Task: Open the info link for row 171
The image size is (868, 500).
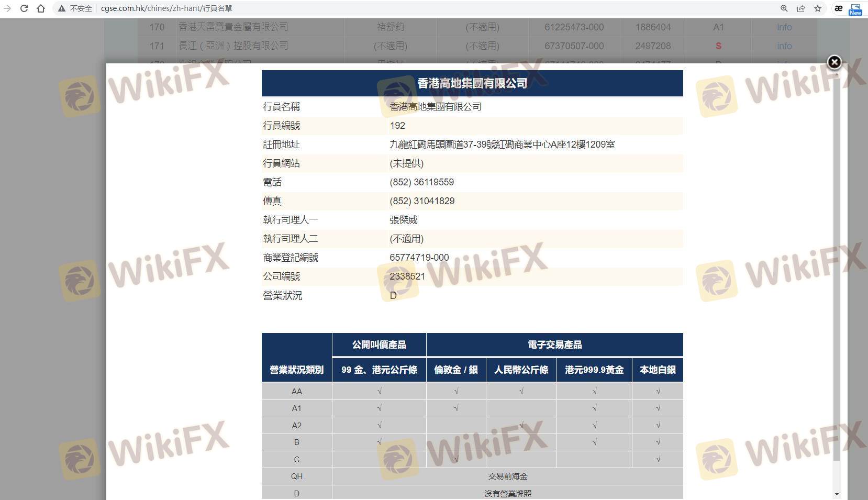Action: pyautogui.click(x=784, y=46)
